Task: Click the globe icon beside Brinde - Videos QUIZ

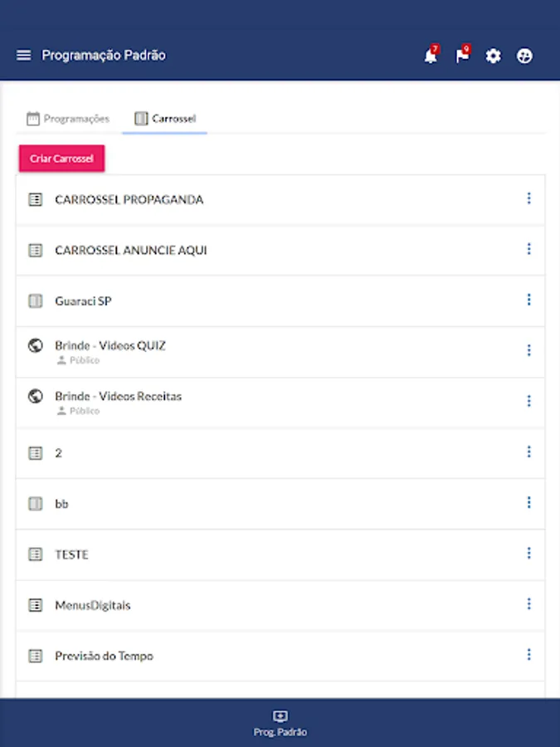Action: click(x=35, y=345)
